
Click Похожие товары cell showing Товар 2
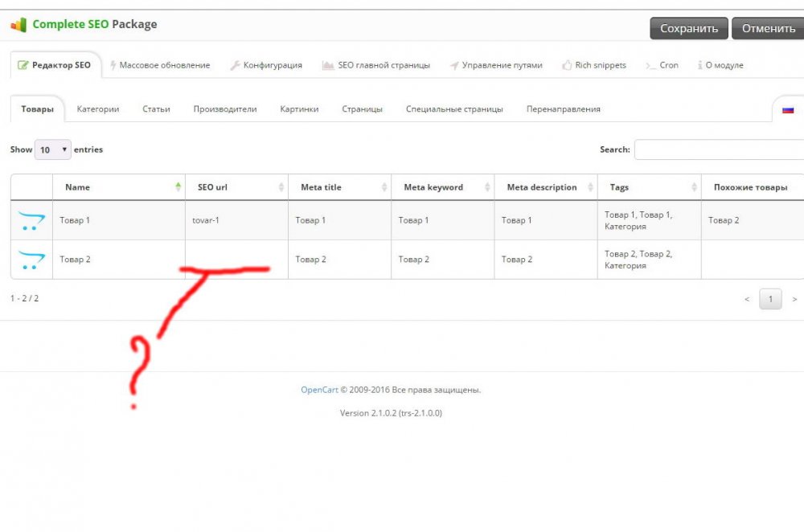point(753,220)
